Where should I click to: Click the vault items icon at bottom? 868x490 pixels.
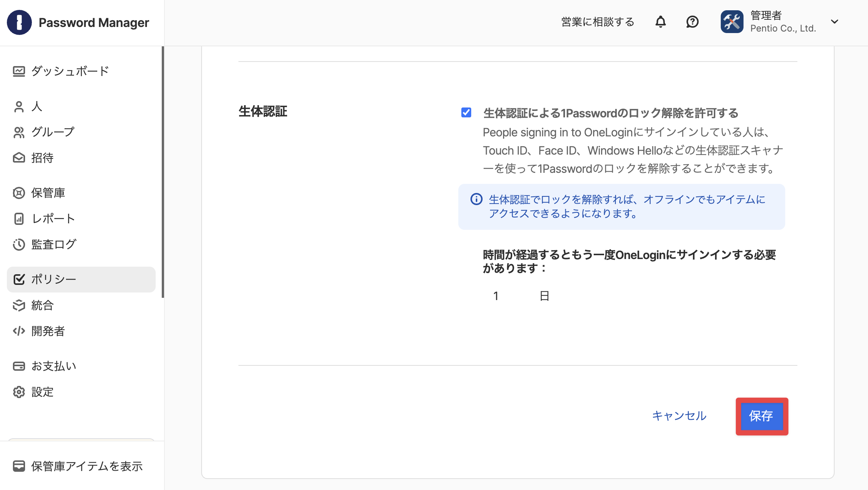(19, 466)
